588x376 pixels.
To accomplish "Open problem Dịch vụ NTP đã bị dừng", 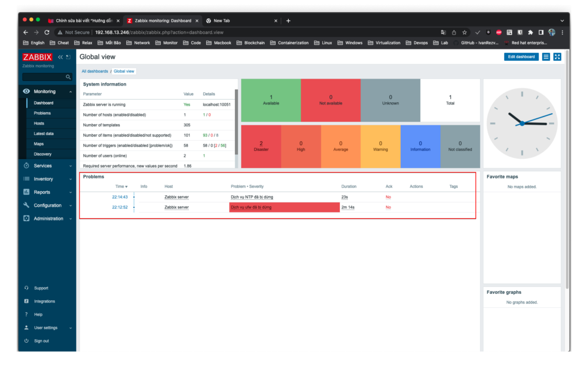I will point(252,197).
